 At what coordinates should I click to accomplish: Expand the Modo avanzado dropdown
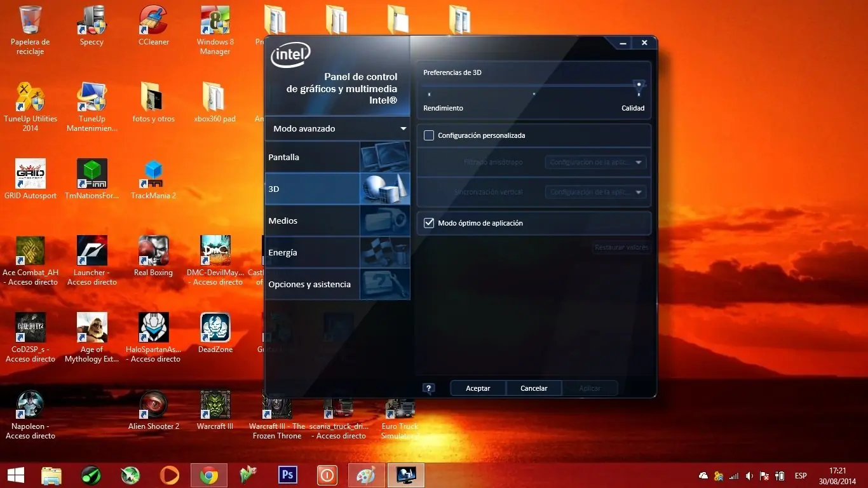(337, 128)
